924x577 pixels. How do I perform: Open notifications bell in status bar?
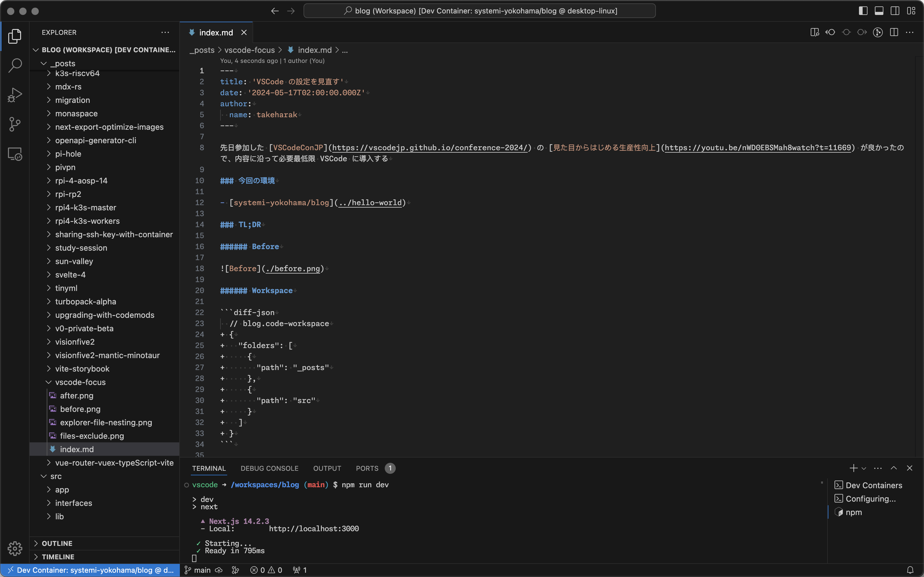(910, 570)
